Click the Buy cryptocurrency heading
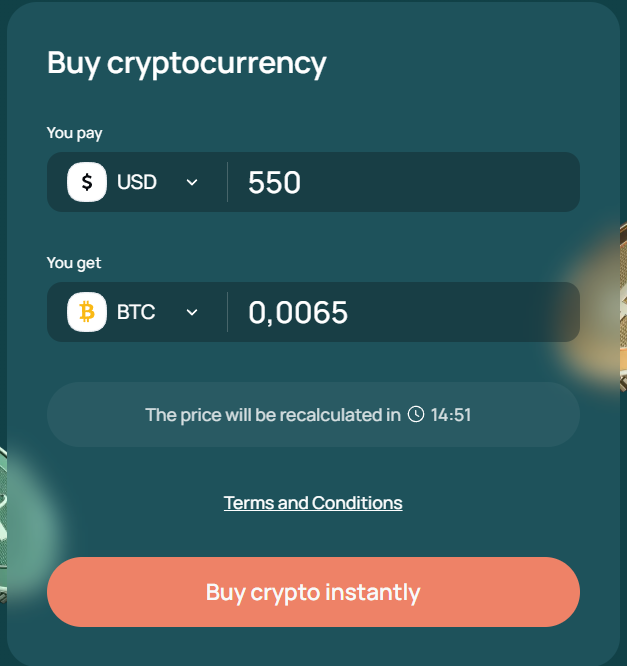The image size is (627, 666). point(187,63)
